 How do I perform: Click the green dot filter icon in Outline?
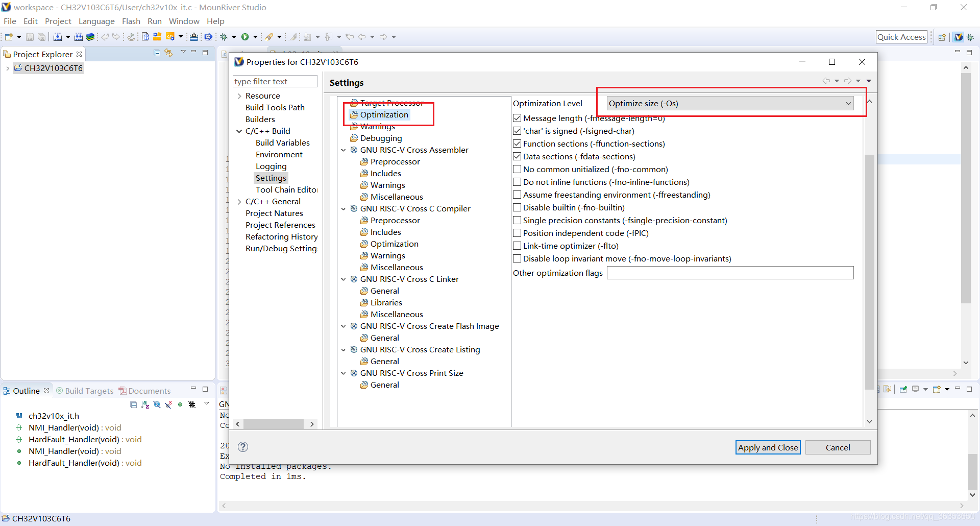tap(180, 404)
